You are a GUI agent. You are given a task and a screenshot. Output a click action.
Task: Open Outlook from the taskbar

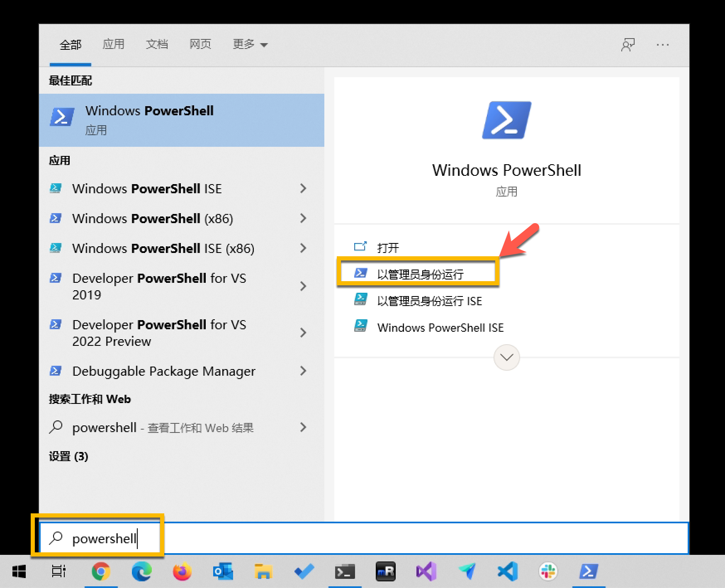[223, 572]
